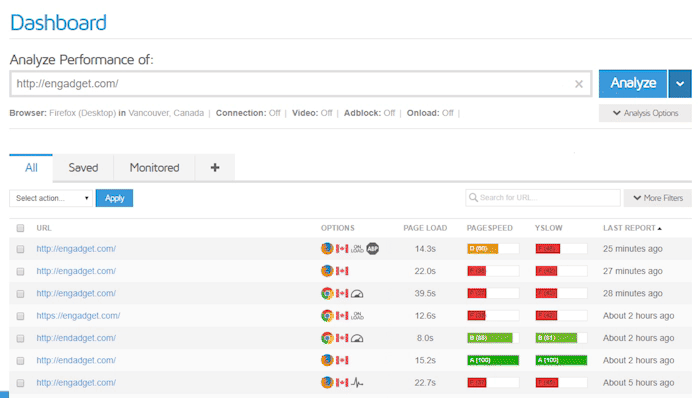Click the Apply button

coord(114,198)
